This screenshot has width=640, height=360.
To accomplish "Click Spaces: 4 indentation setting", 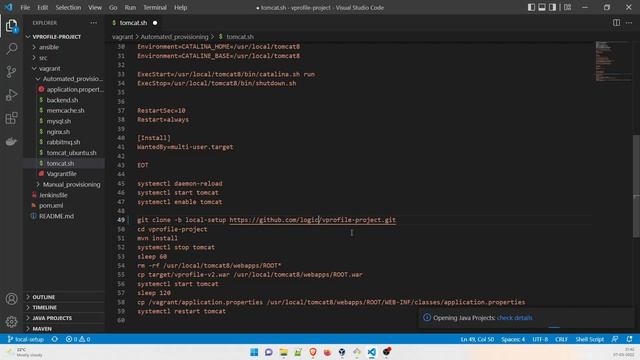I will click(513, 339).
